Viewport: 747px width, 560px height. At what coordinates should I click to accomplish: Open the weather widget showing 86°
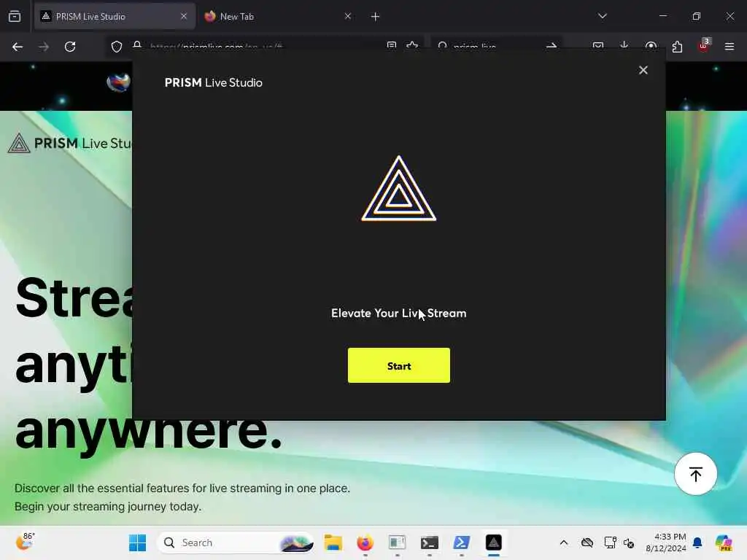(25, 542)
